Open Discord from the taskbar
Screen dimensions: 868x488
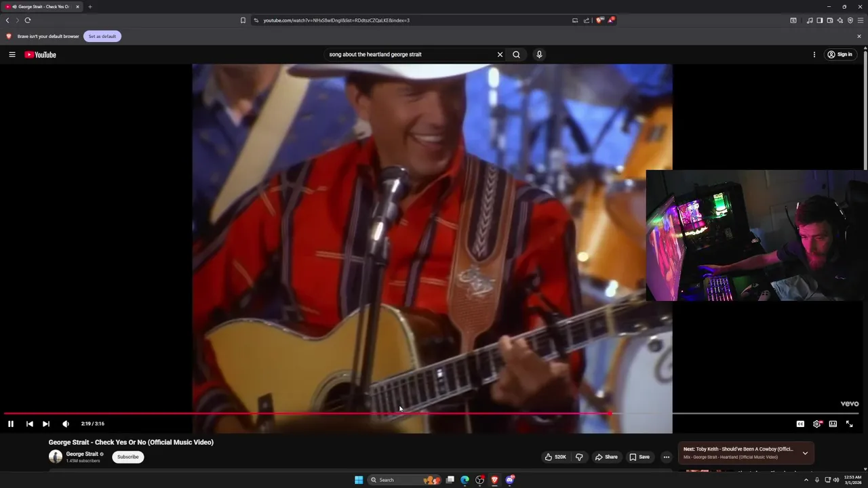click(x=510, y=480)
